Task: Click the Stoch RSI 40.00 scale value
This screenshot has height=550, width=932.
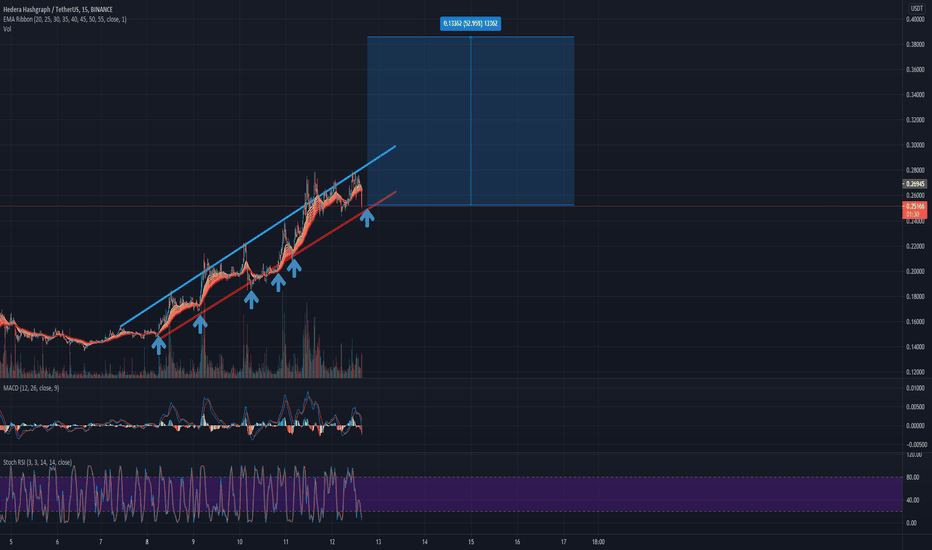Action: point(911,500)
